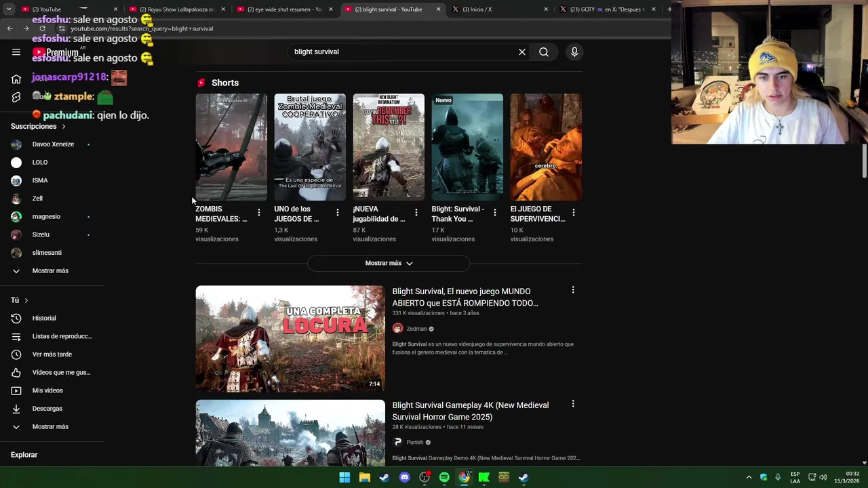868x488 pixels.
Task: Start voice search with the microphone icon
Action: point(574,52)
